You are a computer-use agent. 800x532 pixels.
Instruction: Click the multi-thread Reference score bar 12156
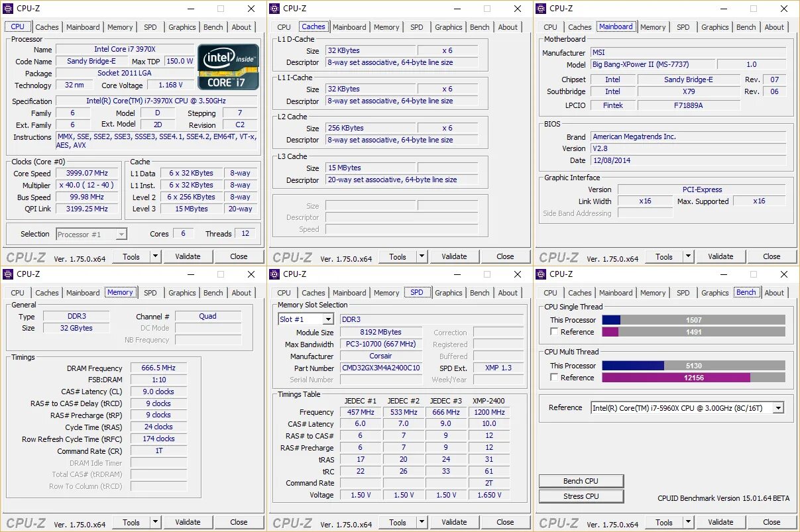[693, 378]
